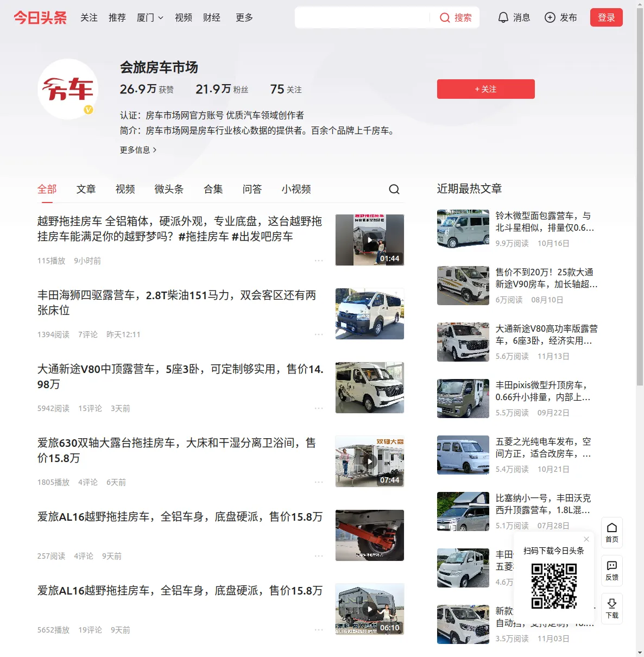Expand 更多信息 profile details
644x657 pixels.
point(138,150)
